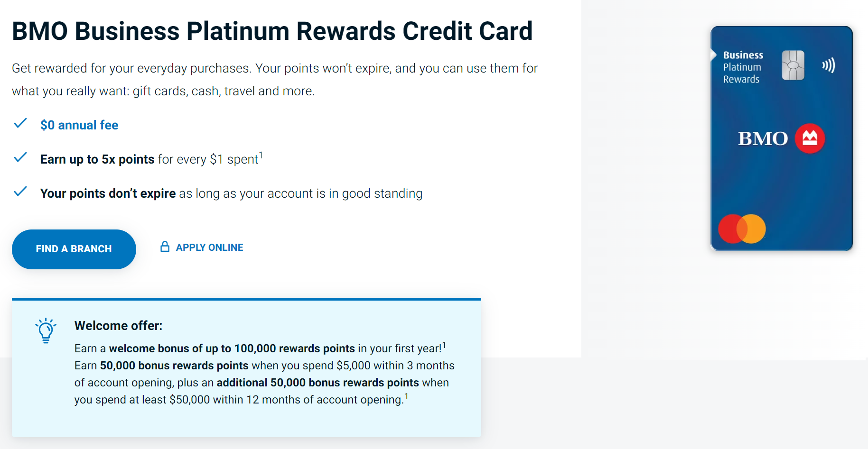Click the BMO wordmark on the card
Viewport: 868px width, 449px height.
click(763, 139)
